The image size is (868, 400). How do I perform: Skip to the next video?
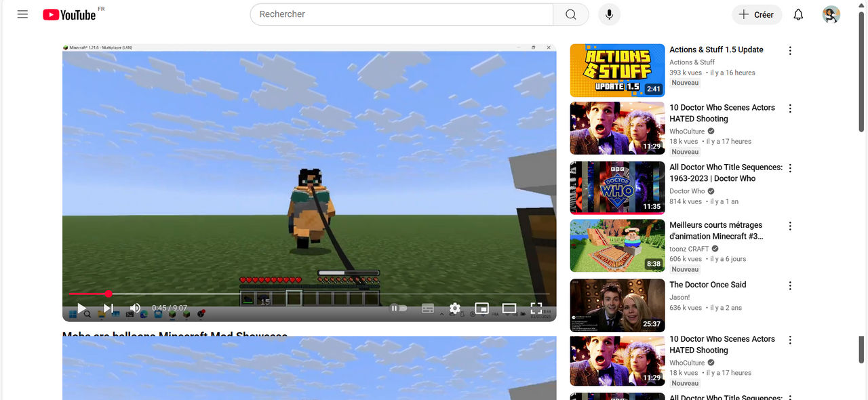pos(108,308)
